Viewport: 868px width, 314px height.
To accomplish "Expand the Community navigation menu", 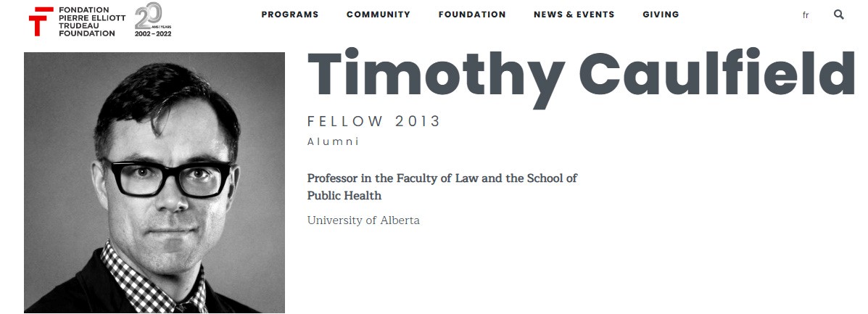I will pyautogui.click(x=378, y=15).
